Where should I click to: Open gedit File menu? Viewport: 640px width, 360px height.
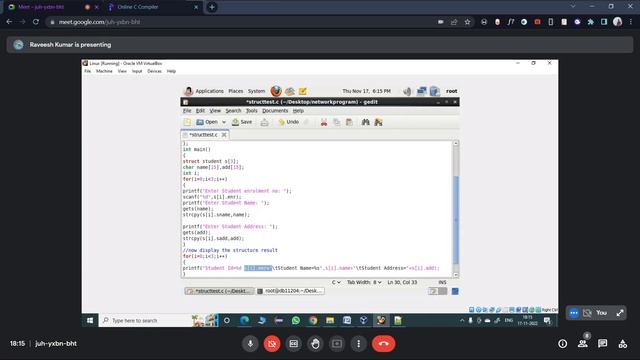point(187,111)
